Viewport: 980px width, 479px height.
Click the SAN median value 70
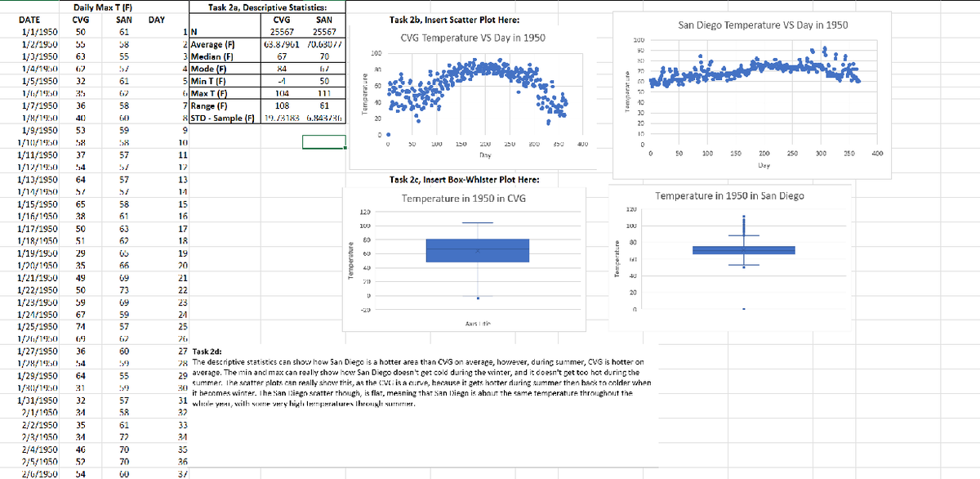(x=325, y=56)
